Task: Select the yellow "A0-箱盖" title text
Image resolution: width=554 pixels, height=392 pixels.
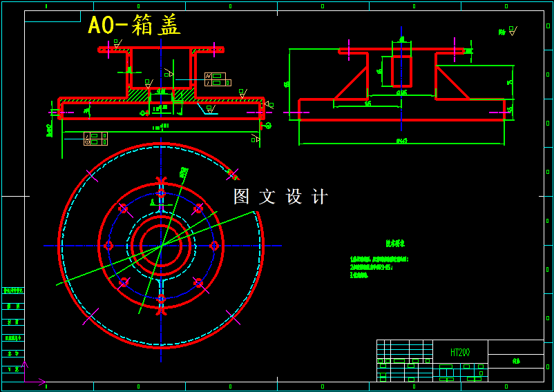Action: point(134,26)
